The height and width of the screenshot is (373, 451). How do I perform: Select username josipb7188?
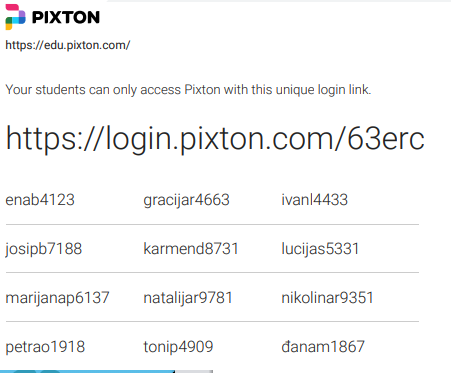[44, 249]
